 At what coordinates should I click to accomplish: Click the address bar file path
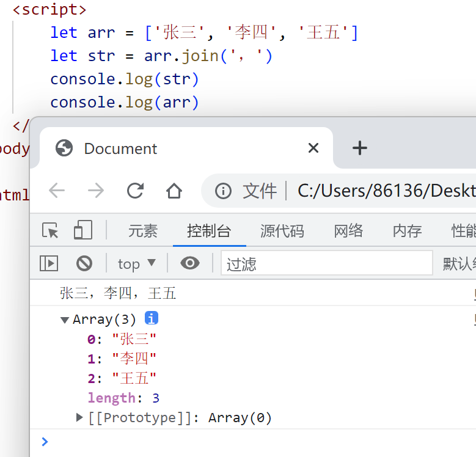386,191
